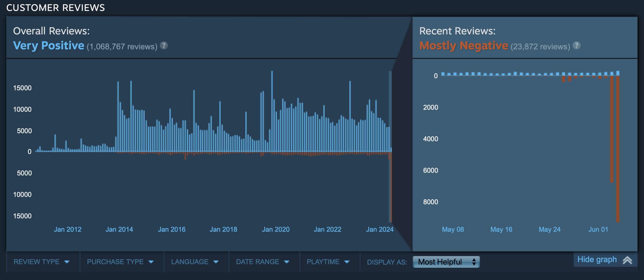Open the Review Type filter menu
Image resolution: width=644 pixels, height=280 pixels.
pos(36,262)
